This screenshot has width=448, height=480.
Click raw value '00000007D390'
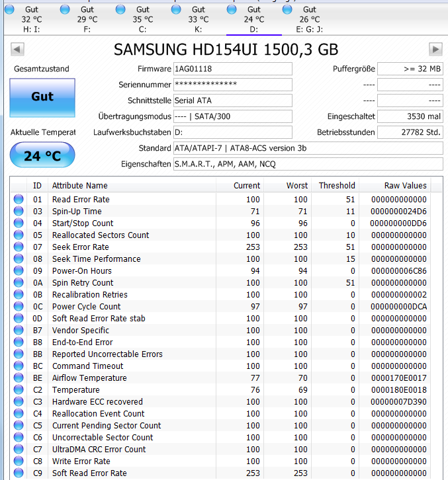[398, 401]
